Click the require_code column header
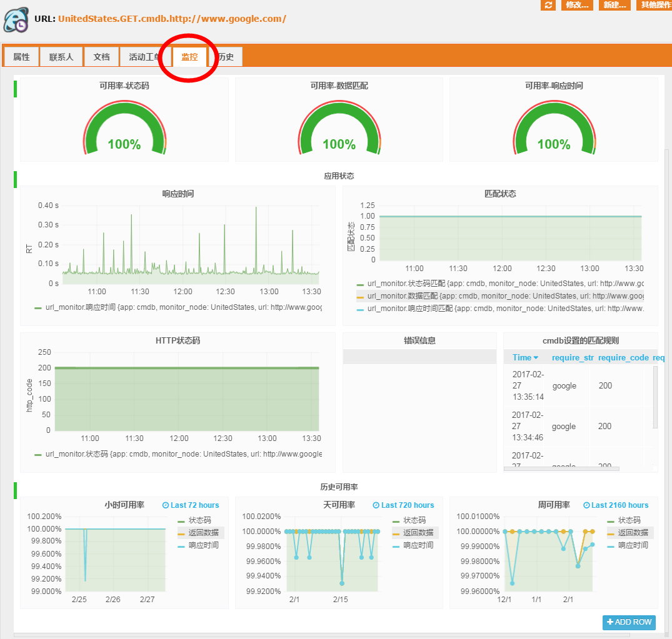The height and width of the screenshot is (639, 672). point(623,357)
